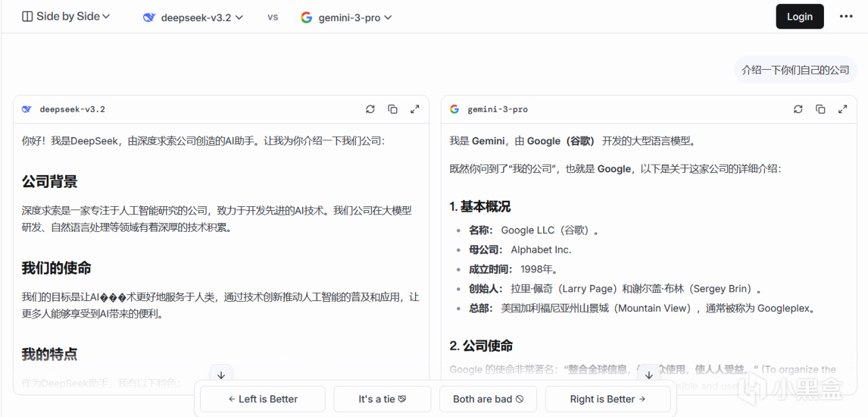Click the 创始人 Larry Page bullet line

[x=618, y=289]
